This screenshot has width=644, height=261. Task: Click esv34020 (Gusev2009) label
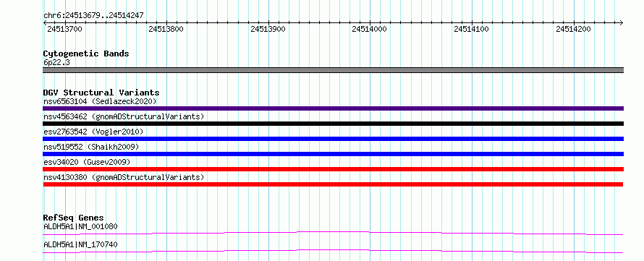coord(87,162)
